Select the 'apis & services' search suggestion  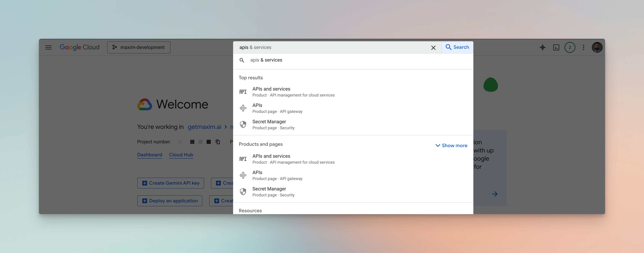point(353,60)
